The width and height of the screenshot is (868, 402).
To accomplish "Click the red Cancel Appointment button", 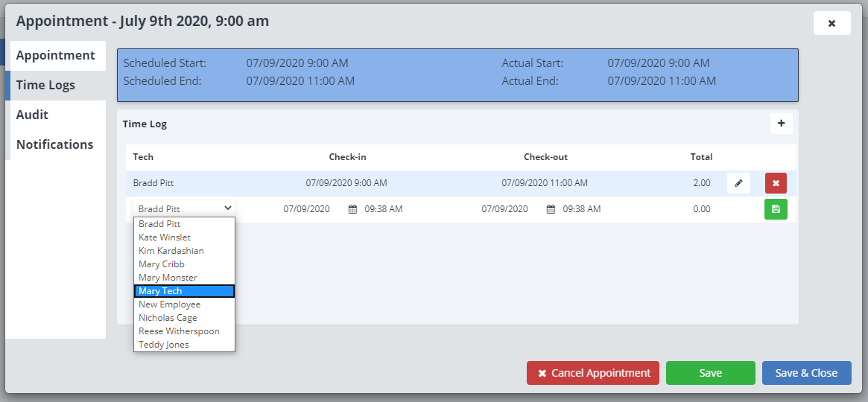I will coord(593,373).
